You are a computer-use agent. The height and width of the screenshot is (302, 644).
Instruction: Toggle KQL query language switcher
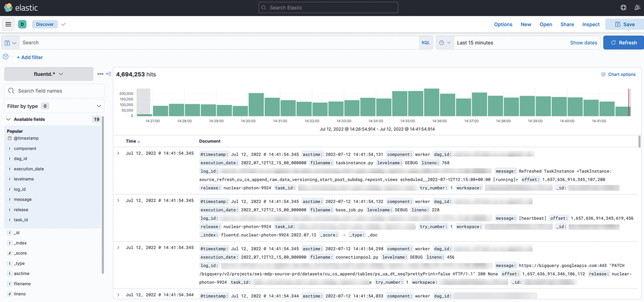(x=426, y=43)
